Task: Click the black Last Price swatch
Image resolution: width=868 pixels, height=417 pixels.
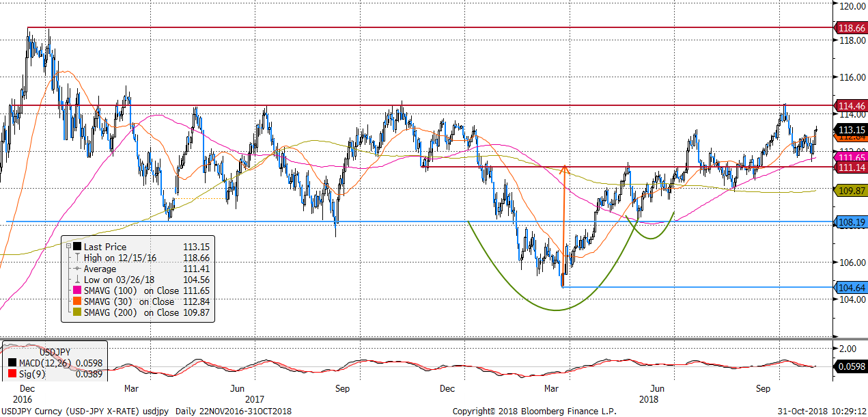Action: coord(78,246)
